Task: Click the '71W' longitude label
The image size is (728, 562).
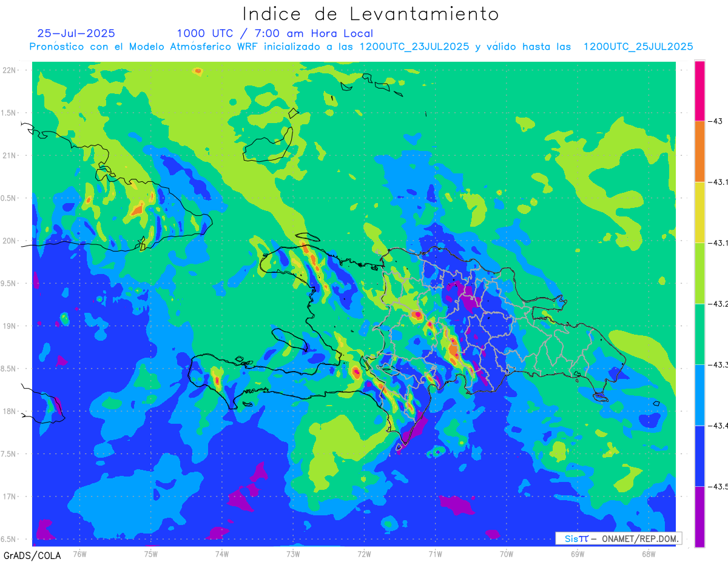Action: tap(436, 554)
